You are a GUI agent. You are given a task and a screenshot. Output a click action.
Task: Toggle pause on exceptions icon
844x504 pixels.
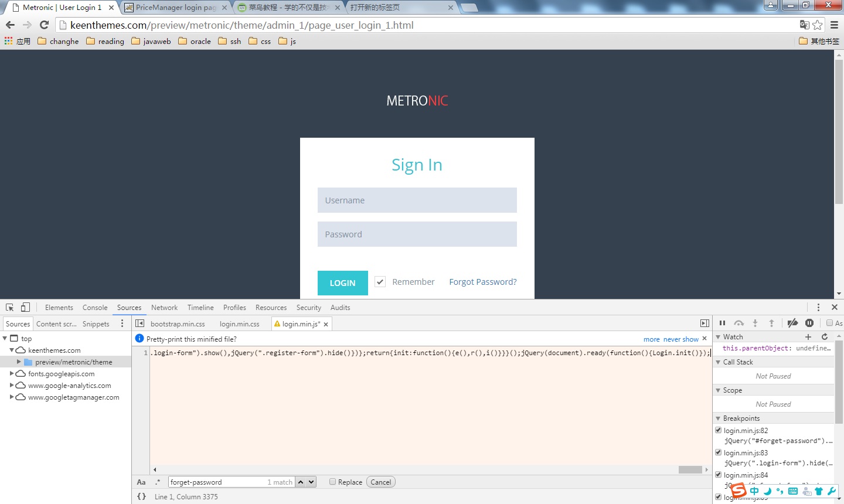pos(809,323)
